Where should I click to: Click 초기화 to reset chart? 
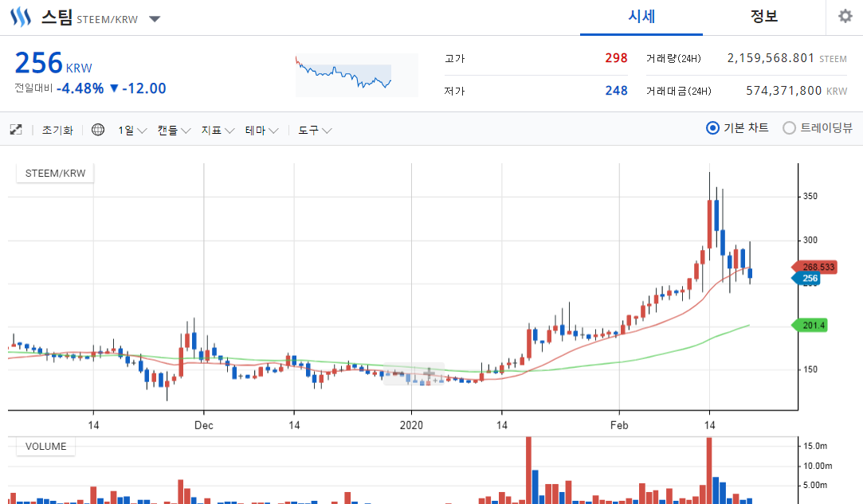click(57, 131)
